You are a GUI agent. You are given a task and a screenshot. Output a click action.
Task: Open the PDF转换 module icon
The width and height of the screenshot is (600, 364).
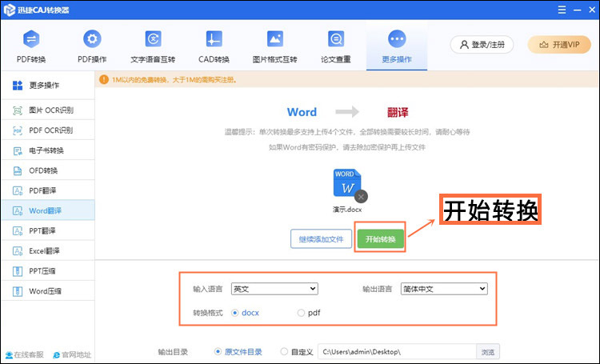click(x=31, y=39)
